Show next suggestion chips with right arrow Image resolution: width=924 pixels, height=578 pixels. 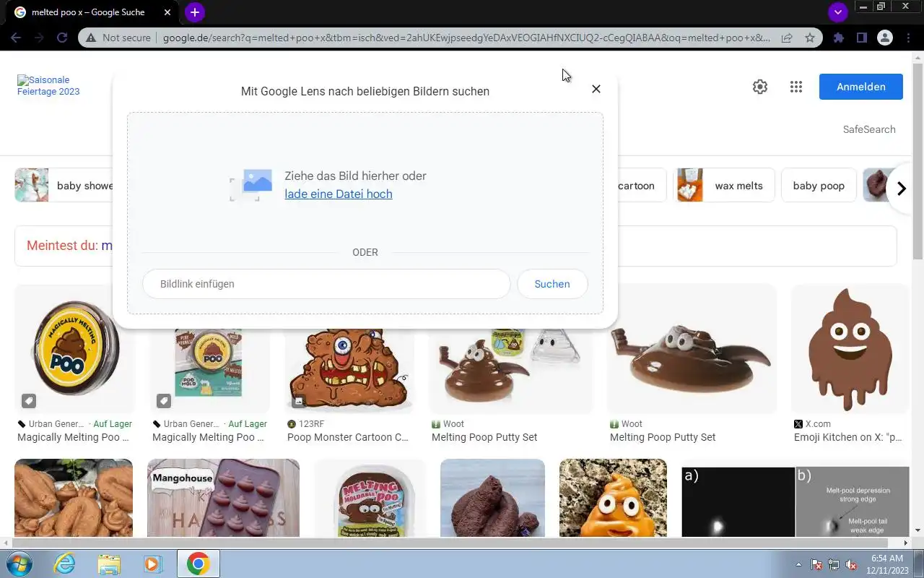[901, 189]
